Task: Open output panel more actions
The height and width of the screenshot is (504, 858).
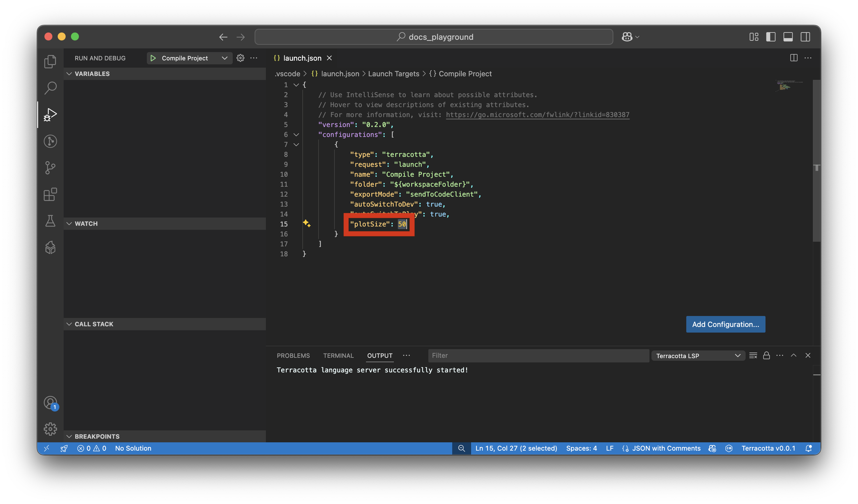Action: point(780,355)
